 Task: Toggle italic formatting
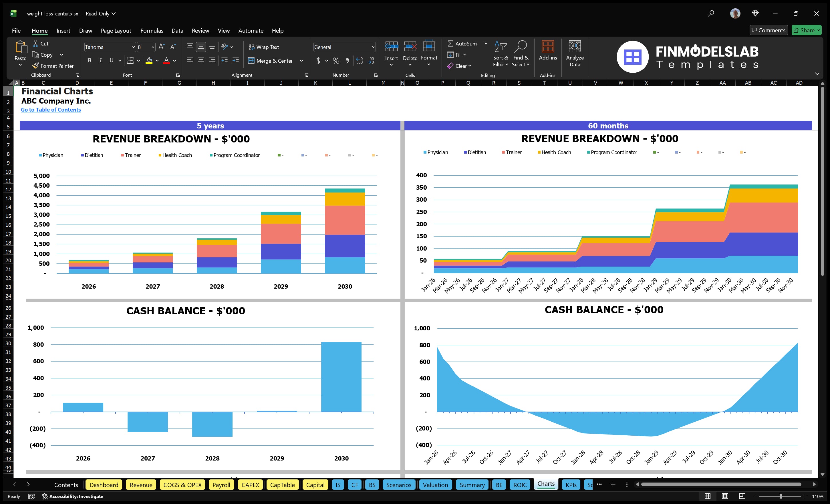click(x=100, y=61)
